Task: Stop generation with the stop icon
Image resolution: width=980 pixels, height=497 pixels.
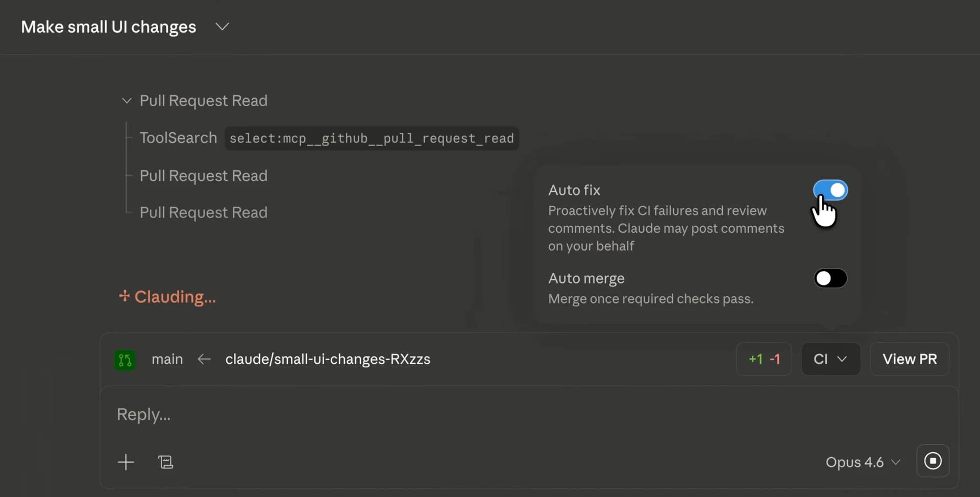Action: point(933,460)
